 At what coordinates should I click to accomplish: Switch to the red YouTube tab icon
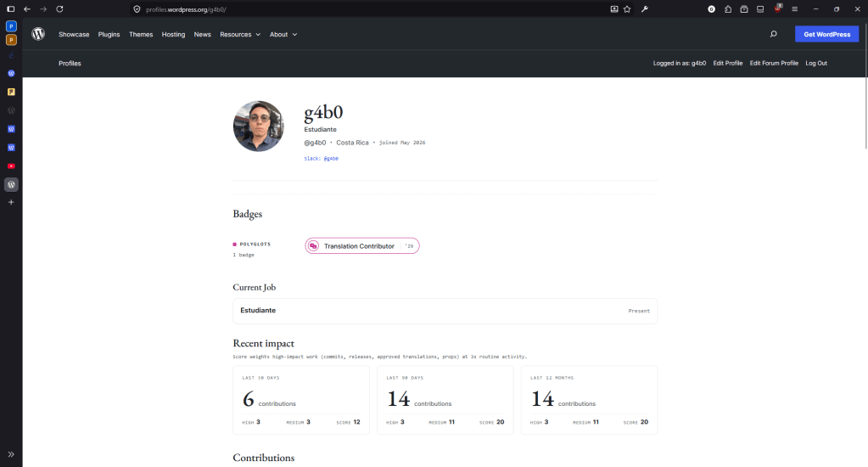[11, 166]
